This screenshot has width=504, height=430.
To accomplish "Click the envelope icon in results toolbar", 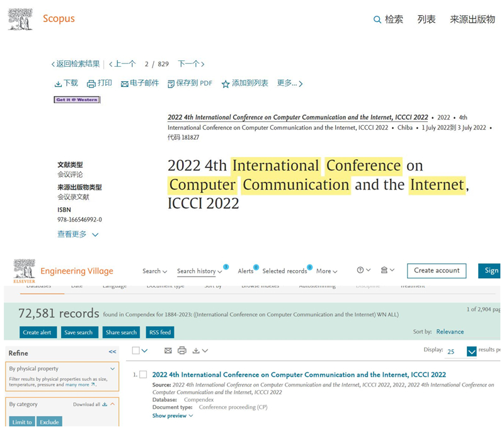I will pos(168,351).
